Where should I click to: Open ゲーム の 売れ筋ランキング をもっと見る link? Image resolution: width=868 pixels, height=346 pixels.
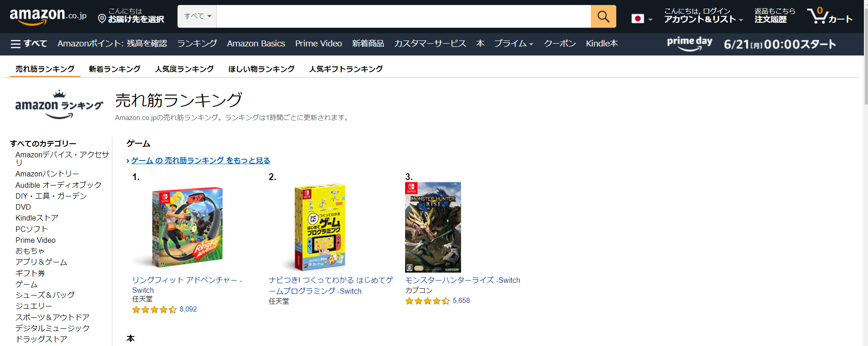coord(201,160)
